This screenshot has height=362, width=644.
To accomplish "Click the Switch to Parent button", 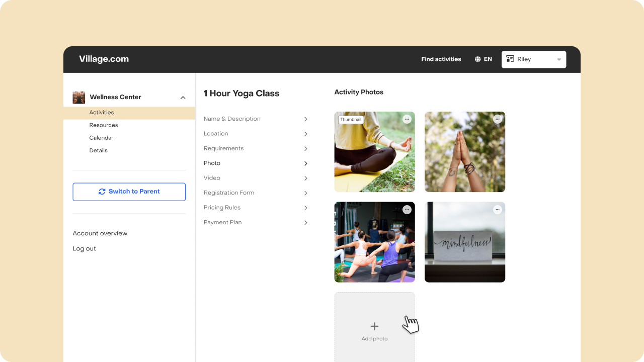I will coord(129,192).
